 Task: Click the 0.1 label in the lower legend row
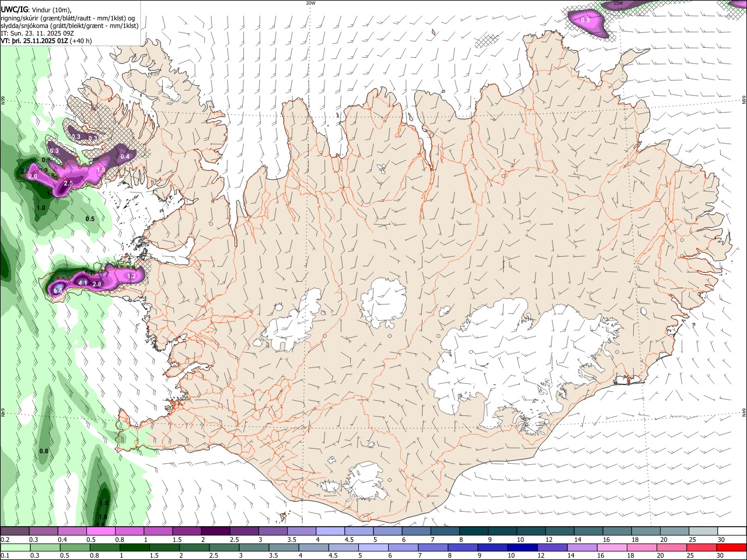pos(4,555)
